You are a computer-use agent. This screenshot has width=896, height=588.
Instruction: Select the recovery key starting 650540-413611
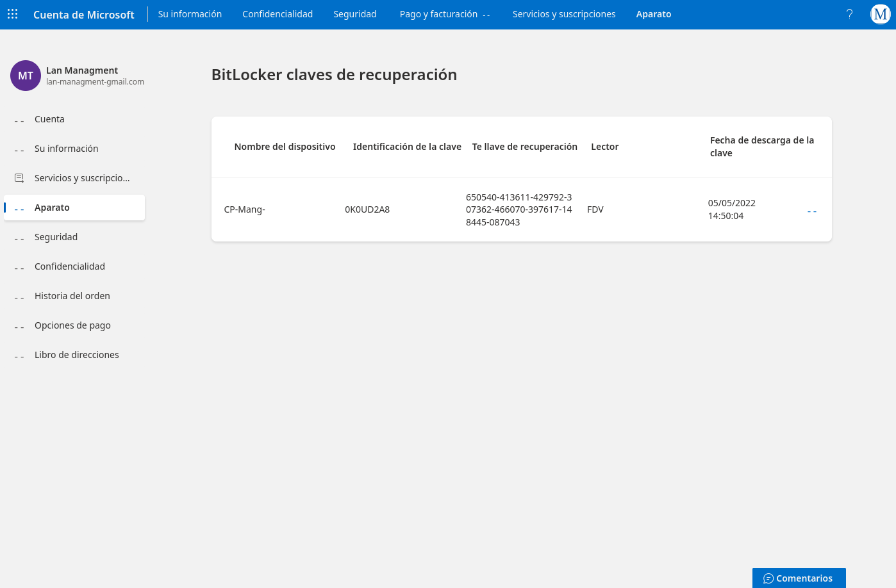(x=519, y=209)
